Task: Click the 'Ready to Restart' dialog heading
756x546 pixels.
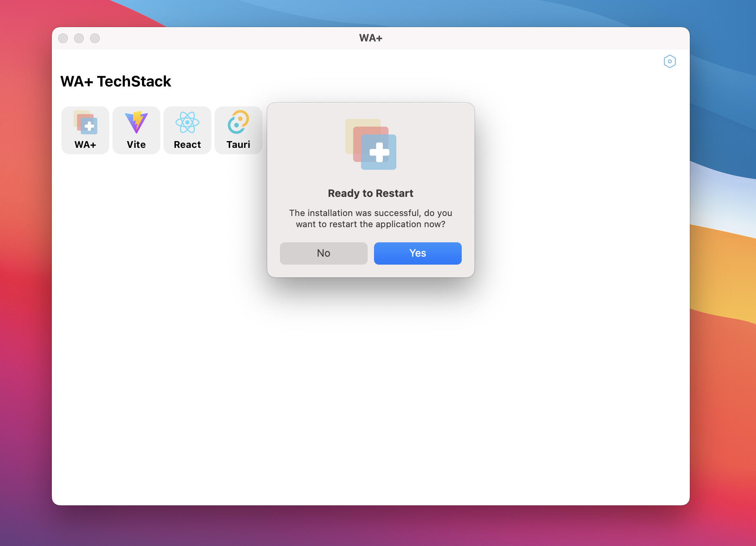Action: (370, 193)
